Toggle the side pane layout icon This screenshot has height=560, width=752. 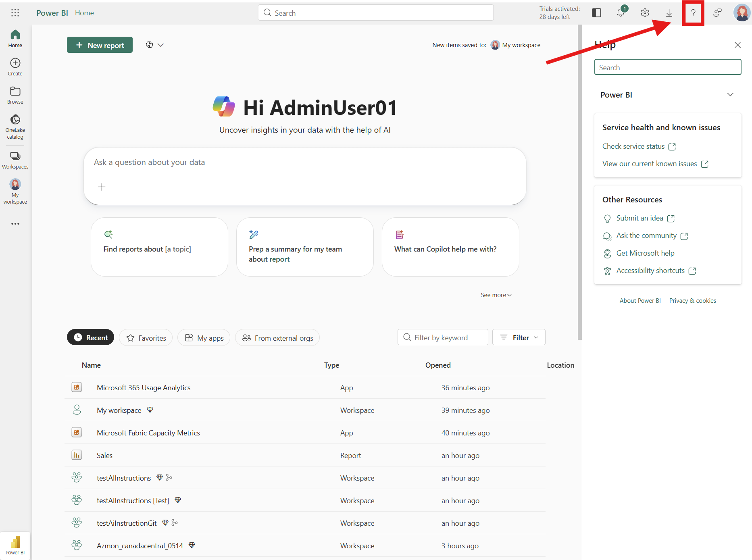596,13
